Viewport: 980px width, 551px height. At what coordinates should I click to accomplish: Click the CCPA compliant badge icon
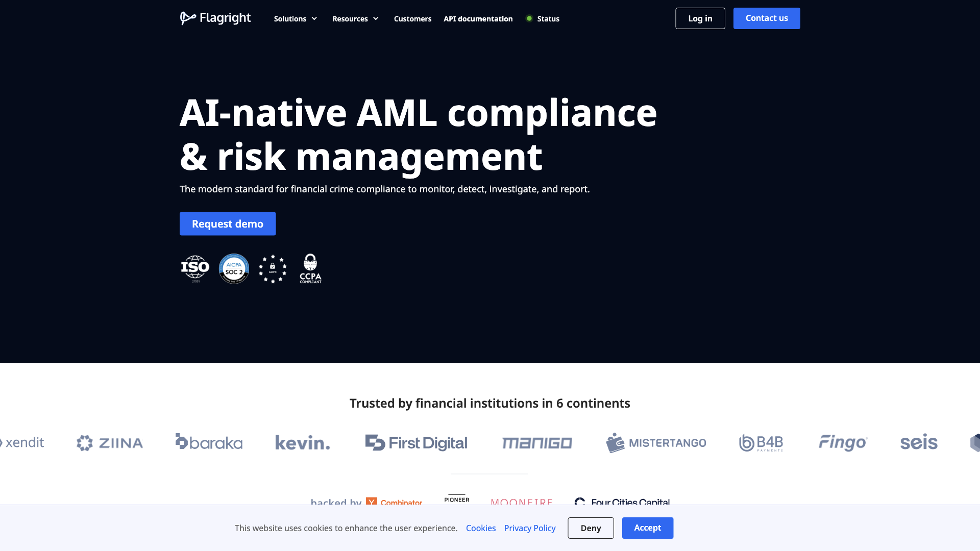310,268
